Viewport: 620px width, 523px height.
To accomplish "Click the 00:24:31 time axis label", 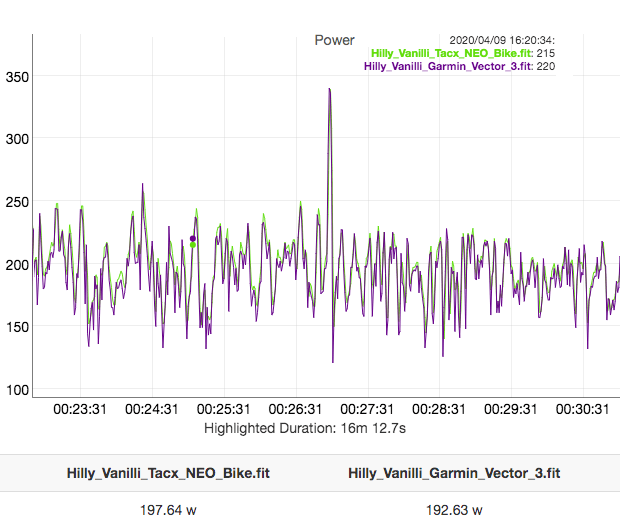I will coord(152,409).
